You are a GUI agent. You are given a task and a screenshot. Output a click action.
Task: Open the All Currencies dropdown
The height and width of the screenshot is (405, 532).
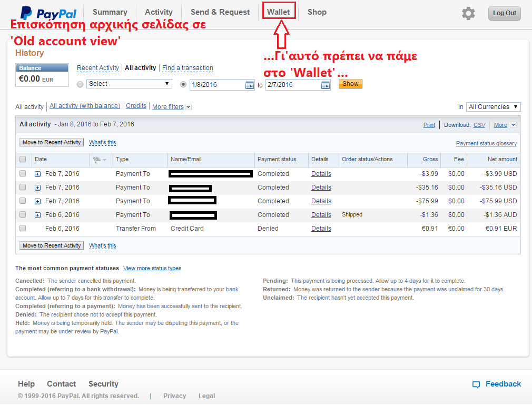[494, 107]
